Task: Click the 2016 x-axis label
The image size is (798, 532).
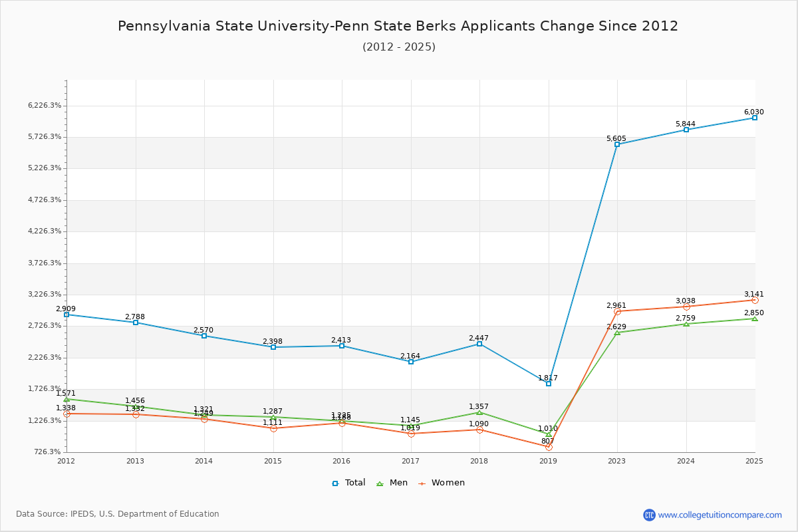Action: click(342, 461)
